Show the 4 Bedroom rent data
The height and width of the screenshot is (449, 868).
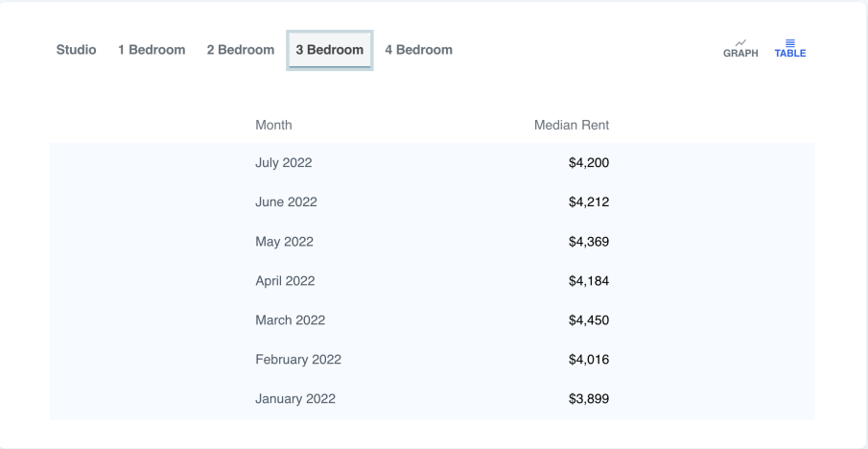[418, 50]
